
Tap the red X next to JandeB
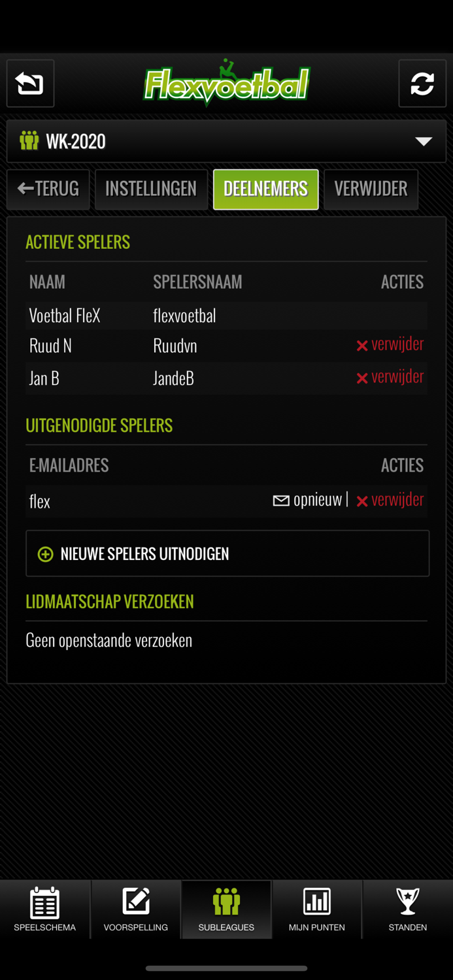pos(362,378)
